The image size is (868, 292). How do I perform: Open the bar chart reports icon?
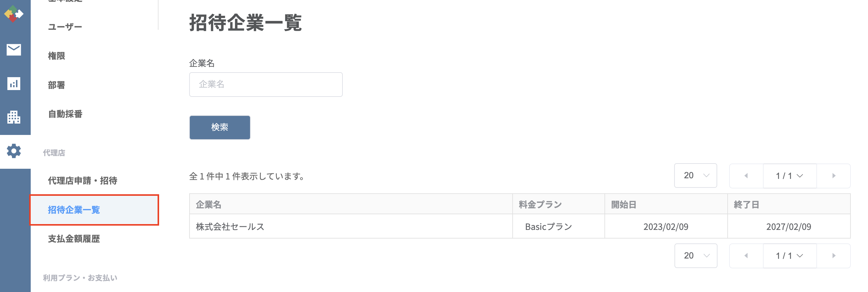tap(14, 84)
